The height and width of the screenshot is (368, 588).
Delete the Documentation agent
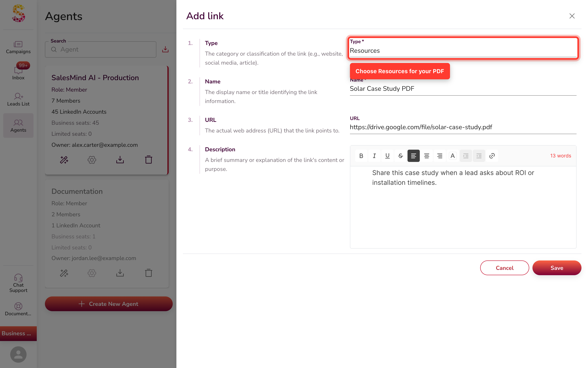click(148, 273)
